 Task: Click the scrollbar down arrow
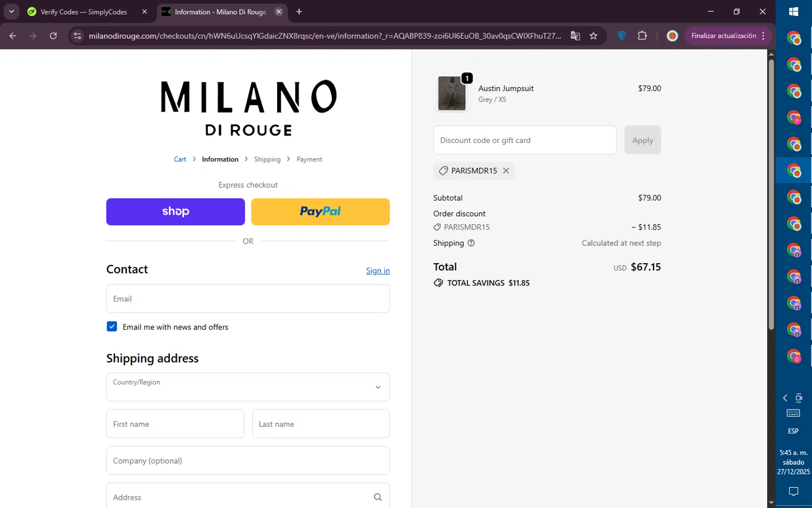coord(771,503)
